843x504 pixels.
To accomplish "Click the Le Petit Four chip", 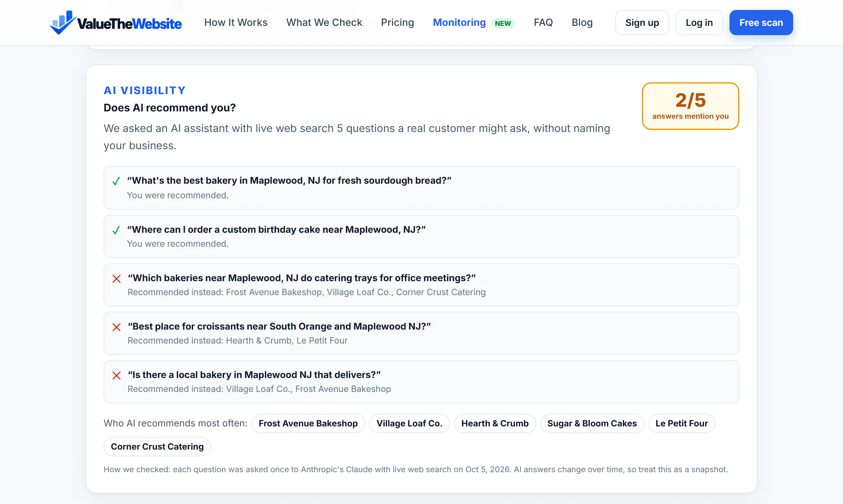I will click(x=682, y=423).
